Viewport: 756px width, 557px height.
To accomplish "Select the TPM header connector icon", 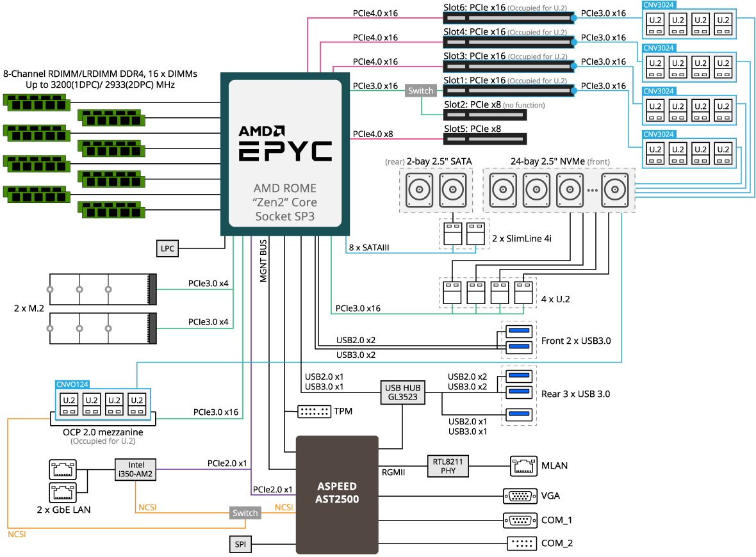I will 314,411.
